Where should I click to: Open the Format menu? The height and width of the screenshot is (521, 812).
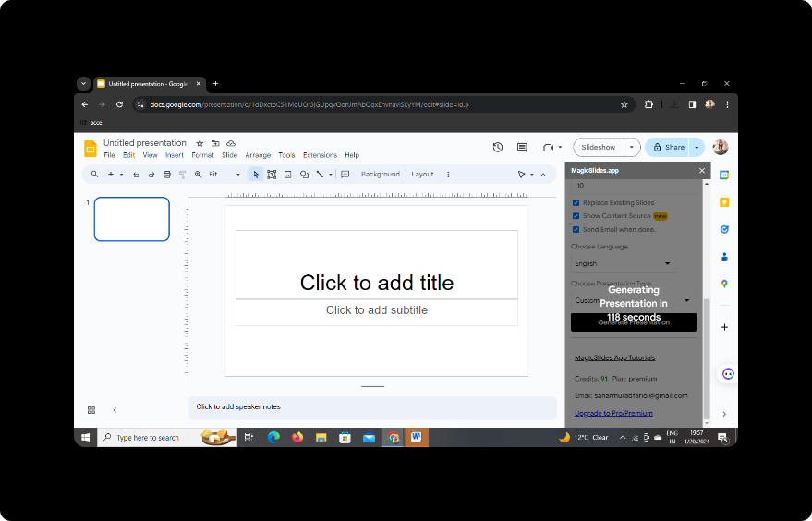click(x=202, y=155)
